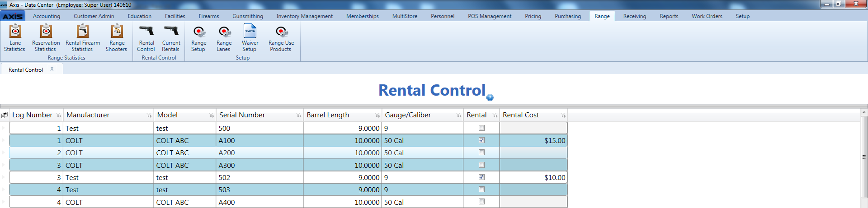868x208 pixels.
Task: Open the Work Orders tab
Action: [x=707, y=16]
